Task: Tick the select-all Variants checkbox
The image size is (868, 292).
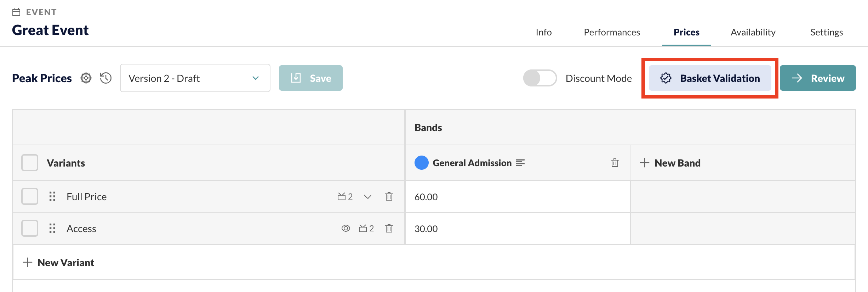Action: pos(30,163)
